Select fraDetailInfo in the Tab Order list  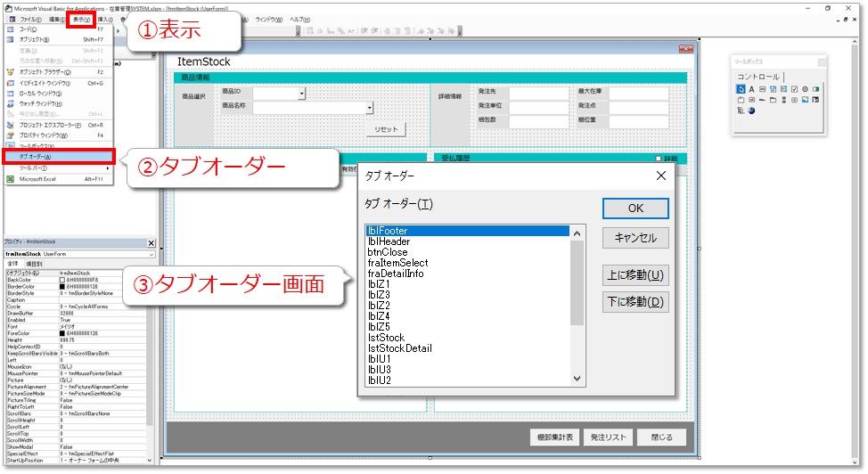(x=468, y=274)
